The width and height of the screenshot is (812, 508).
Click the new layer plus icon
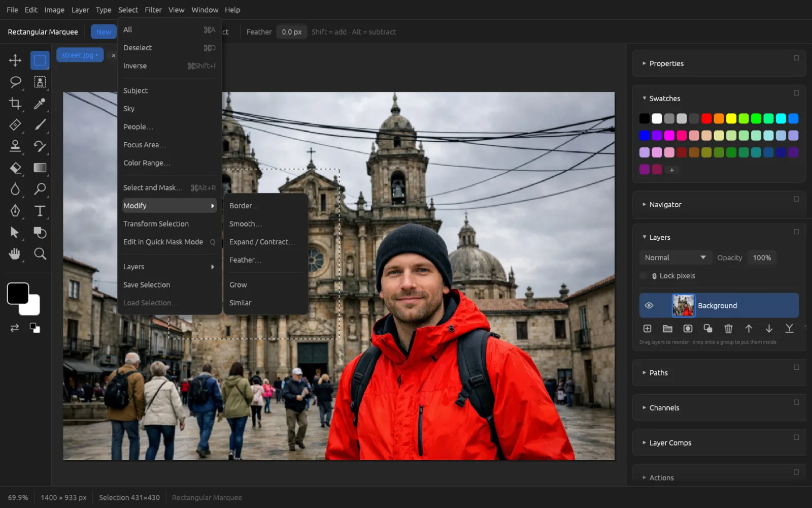[647, 329]
